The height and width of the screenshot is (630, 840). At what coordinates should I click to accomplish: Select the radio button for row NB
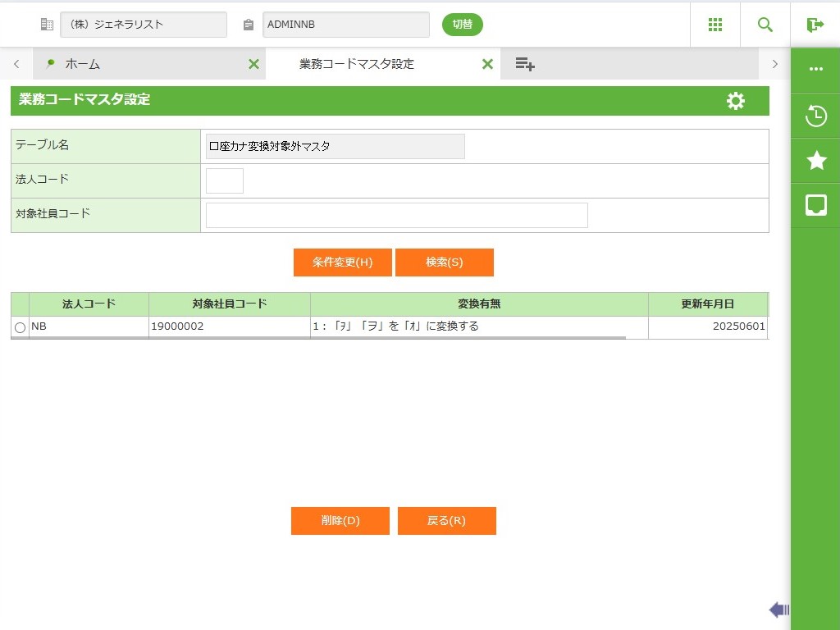point(21,327)
